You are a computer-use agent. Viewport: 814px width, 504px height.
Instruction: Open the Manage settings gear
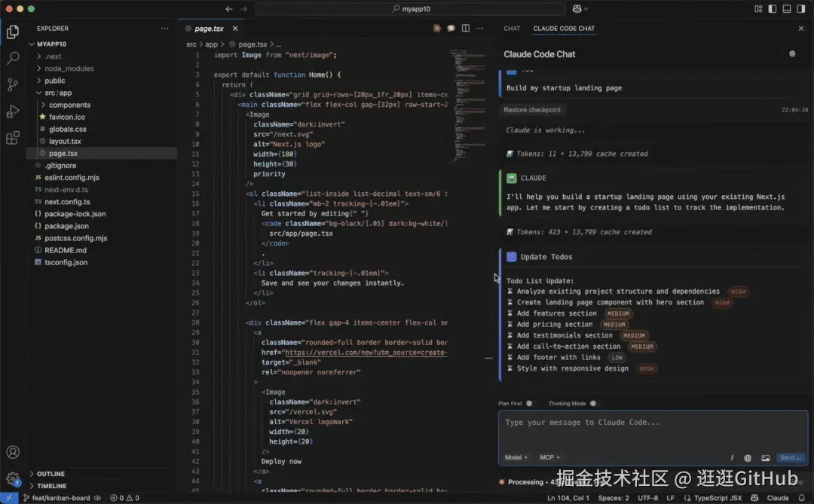click(x=13, y=478)
